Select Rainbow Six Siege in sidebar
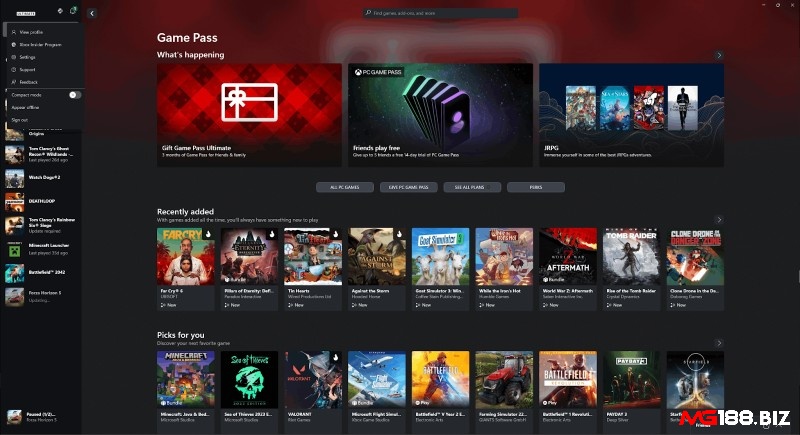This screenshot has height=435, width=800. pyautogui.click(x=42, y=225)
